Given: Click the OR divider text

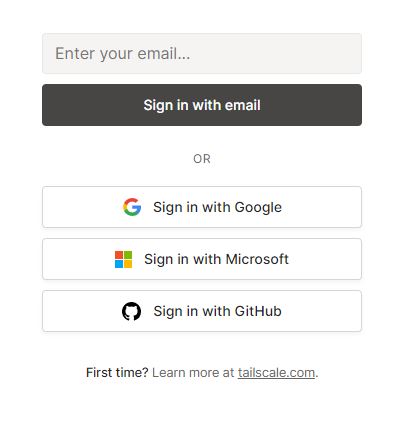Looking at the screenshot, I should 202,159.
